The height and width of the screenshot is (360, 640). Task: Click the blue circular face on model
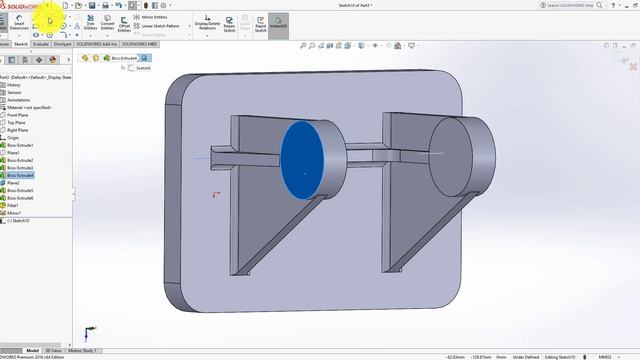(302, 160)
